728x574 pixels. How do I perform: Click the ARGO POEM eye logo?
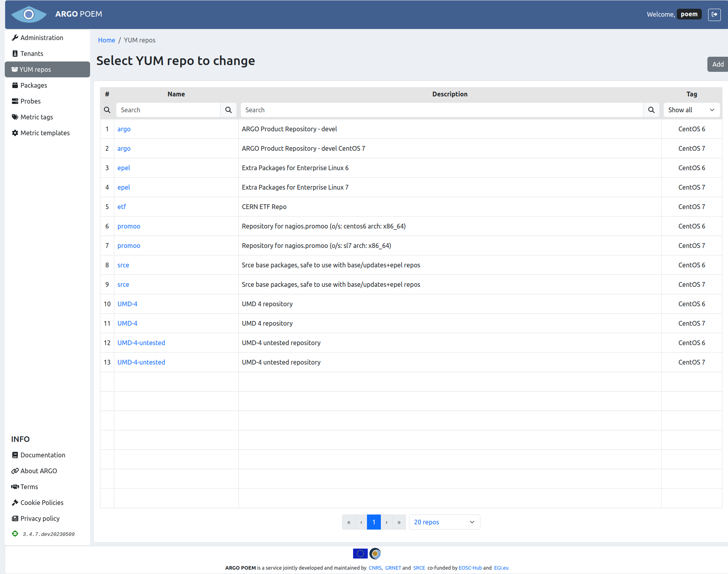click(29, 14)
